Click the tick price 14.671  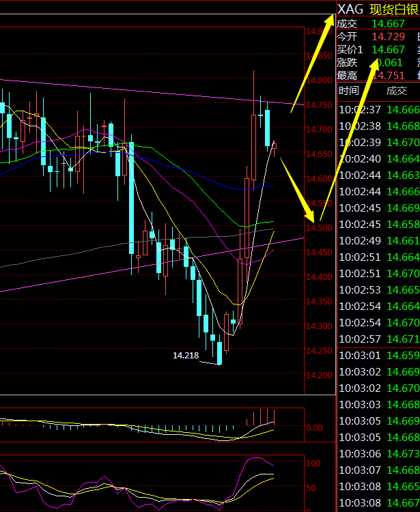403,339
